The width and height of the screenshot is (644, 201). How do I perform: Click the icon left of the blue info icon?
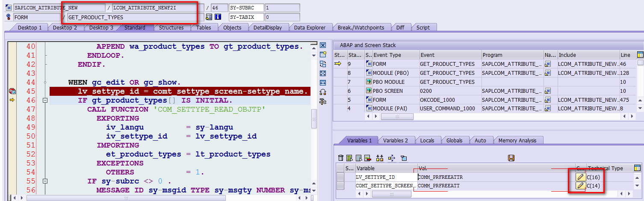click(209, 17)
